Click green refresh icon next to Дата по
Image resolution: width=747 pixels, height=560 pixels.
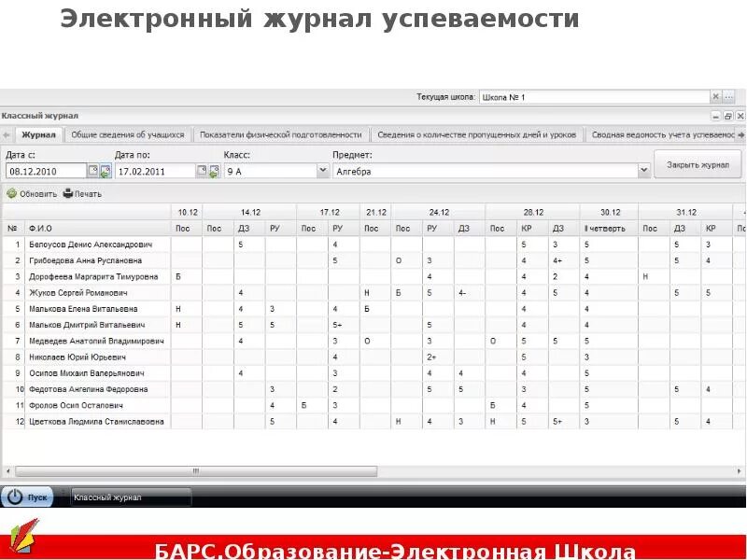click(215, 171)
